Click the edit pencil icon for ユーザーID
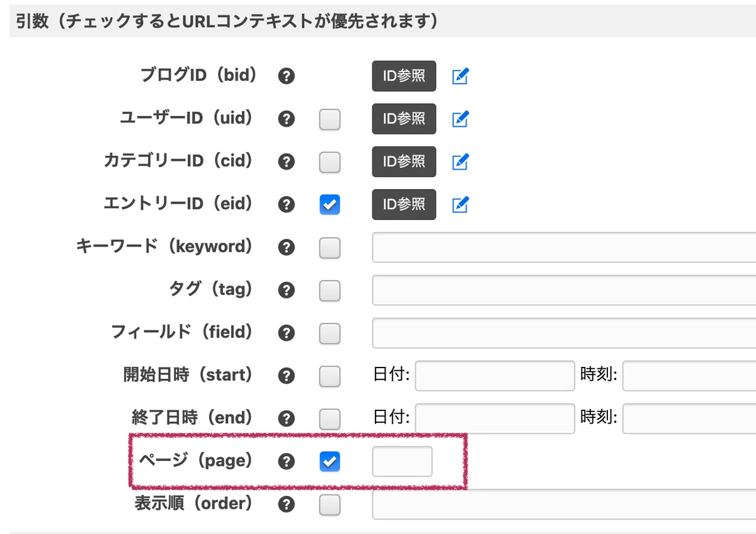Screen dimensions: 756x534 pyautogui.click(x=461, y=119)
